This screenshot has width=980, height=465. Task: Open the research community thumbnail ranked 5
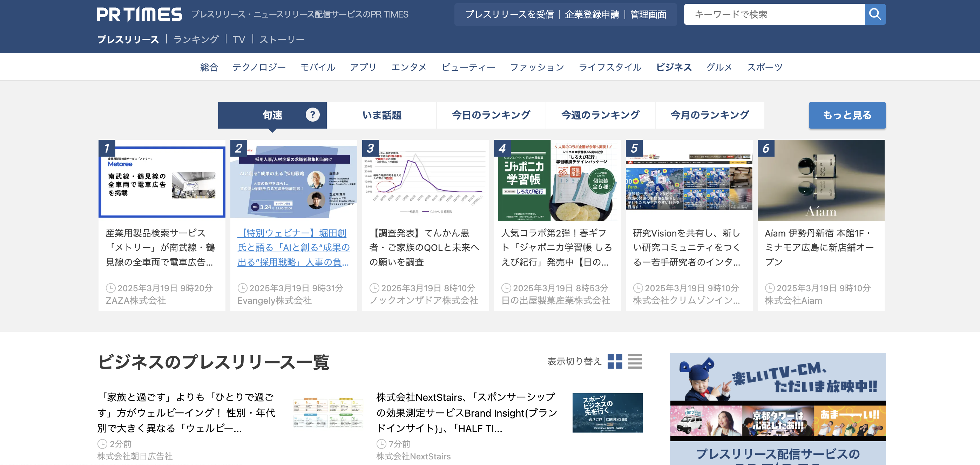tap(689, 180)
